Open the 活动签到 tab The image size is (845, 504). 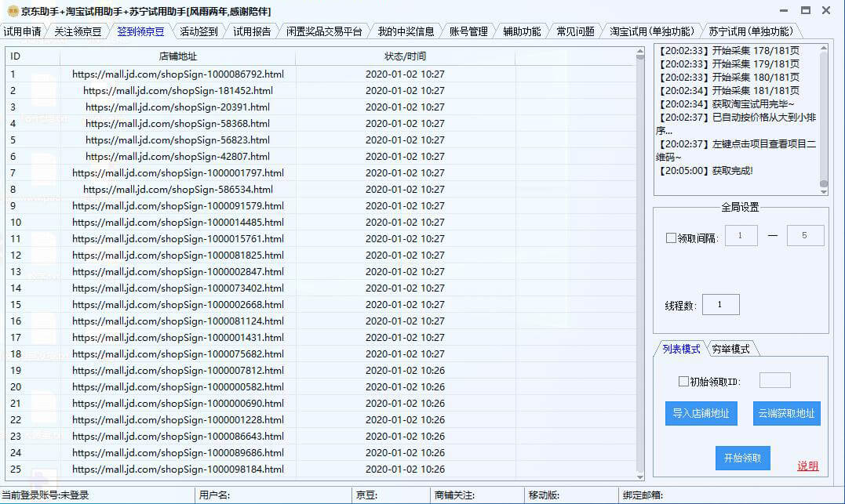[199, 32]
